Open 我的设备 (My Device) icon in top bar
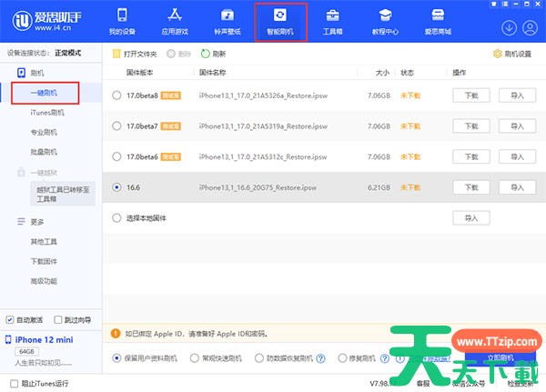Viewport: 546px width, 392px height. click(121, 20)
